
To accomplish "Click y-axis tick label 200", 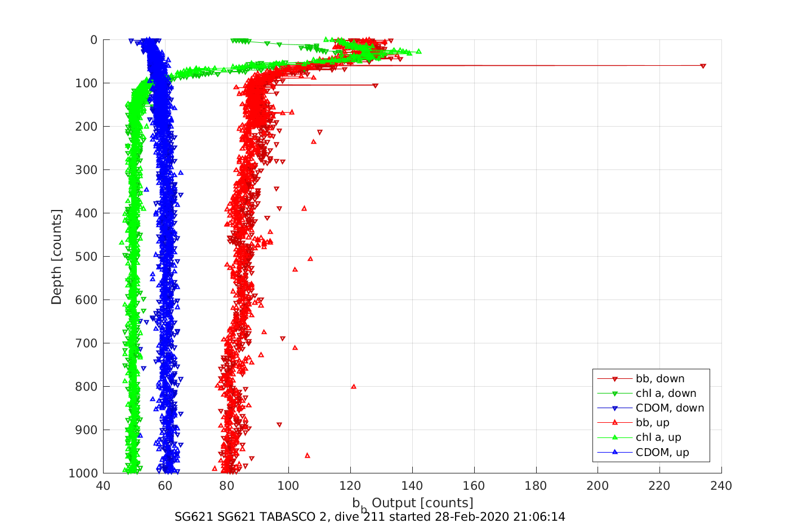I will 87,127.
